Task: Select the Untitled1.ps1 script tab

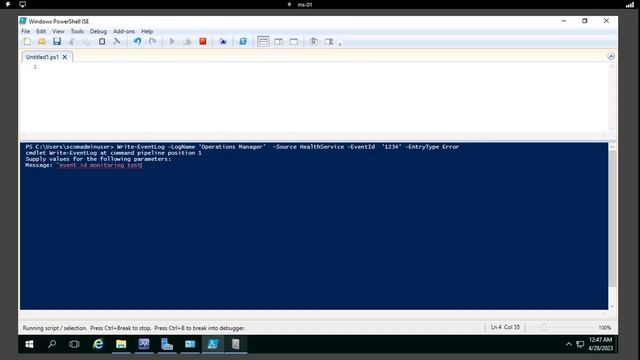Action: (42, 57)
